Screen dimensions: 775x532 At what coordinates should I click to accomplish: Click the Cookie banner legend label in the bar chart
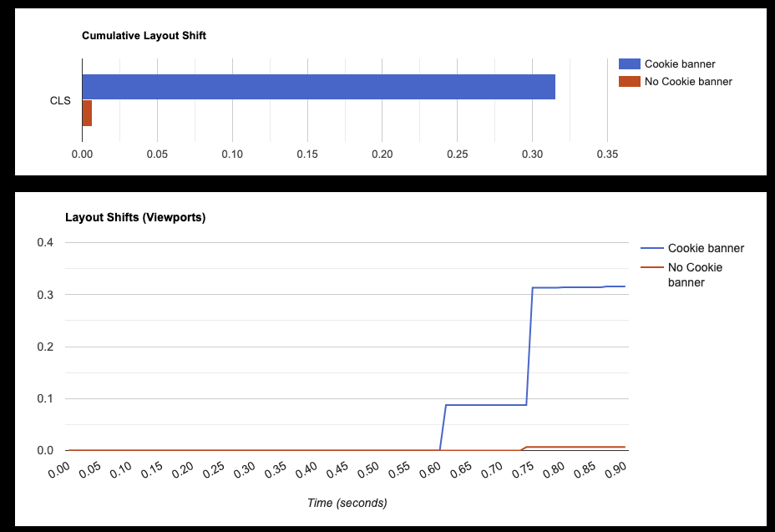(680, 63)
